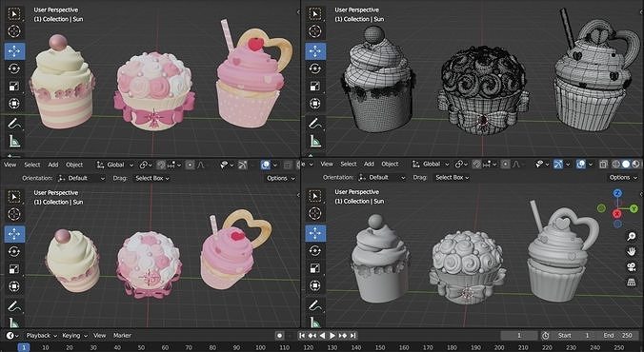Select the Measure tool in upper-left viewport
Image resolution: width=644 pixels, height=352 pixels.
point(14,141)
